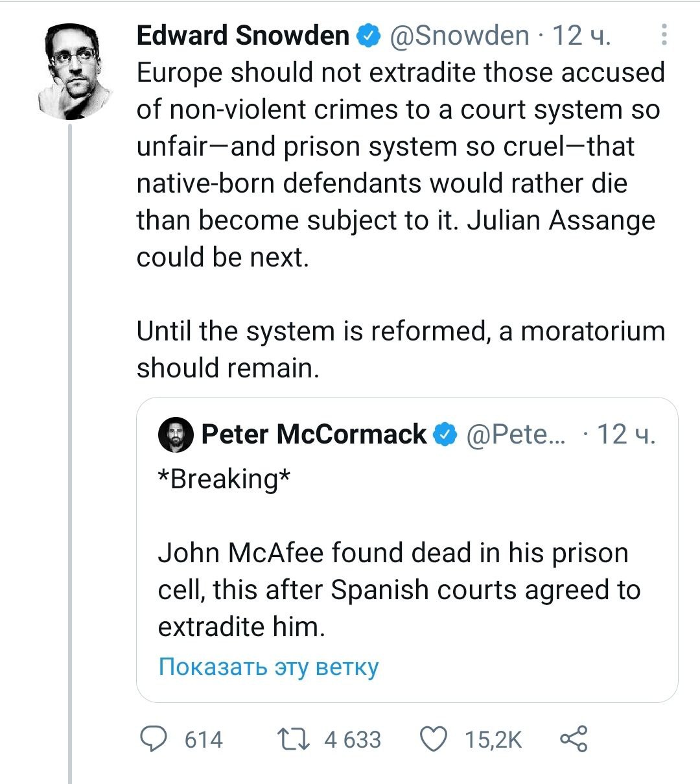Click the 12 ч. timestamp on Snowden's tweet
Viewport: 700px width, 784px height.
tap(581, 36)
